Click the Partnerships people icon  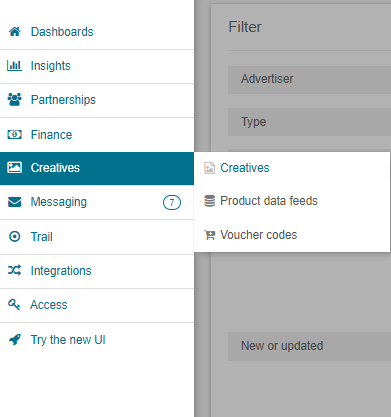(x=15, y=99)
